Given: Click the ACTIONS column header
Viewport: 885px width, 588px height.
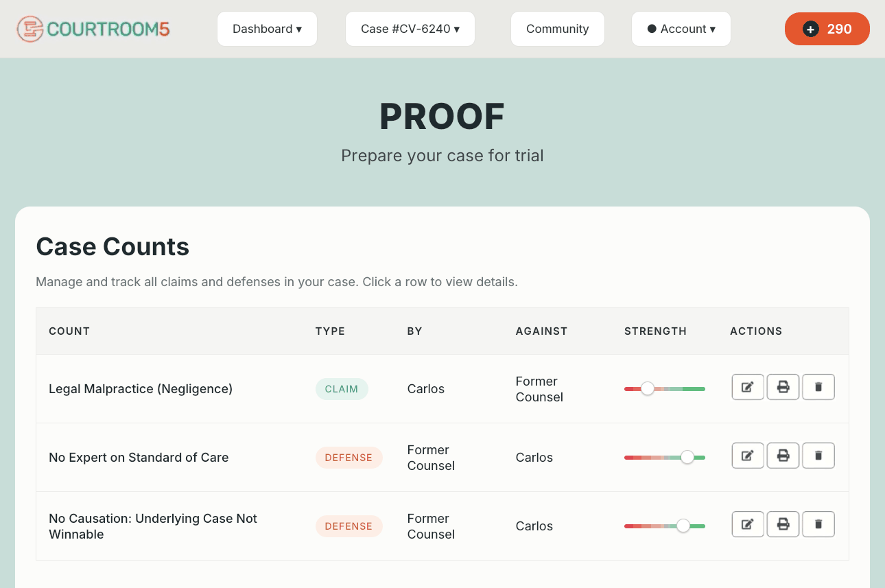Looking at the screenshot, I should coord(756,331).
